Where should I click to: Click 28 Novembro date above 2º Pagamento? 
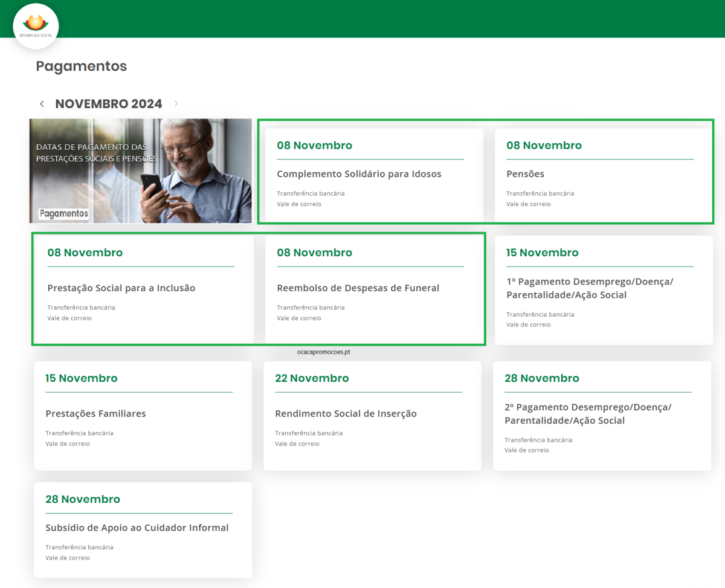point(541,378)
